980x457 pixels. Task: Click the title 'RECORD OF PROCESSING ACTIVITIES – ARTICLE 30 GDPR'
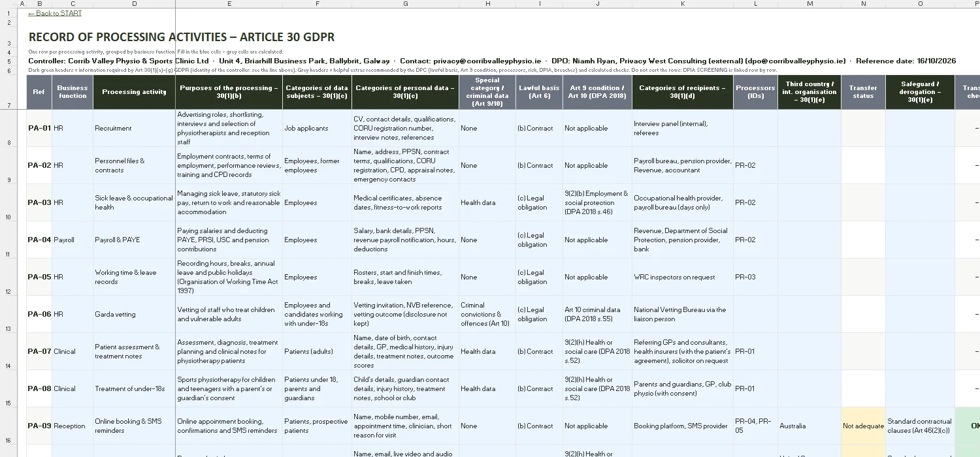click(182, 37)
